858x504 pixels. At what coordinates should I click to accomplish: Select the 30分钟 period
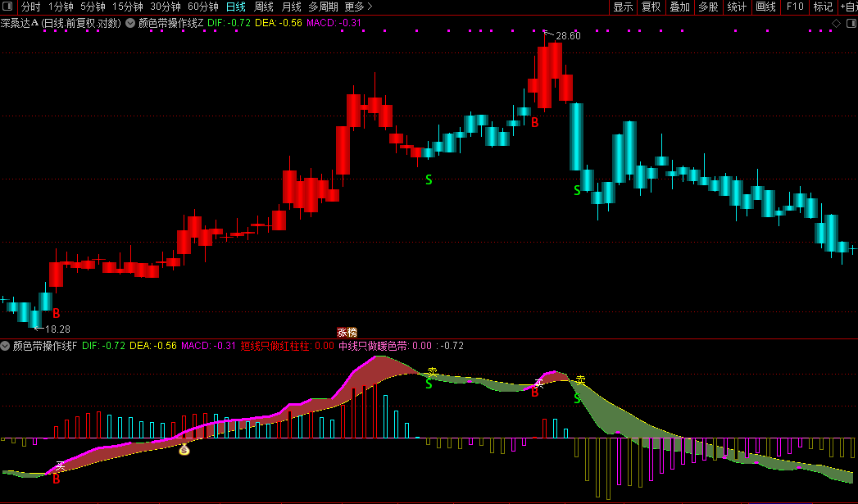click(x=166, y=7)
